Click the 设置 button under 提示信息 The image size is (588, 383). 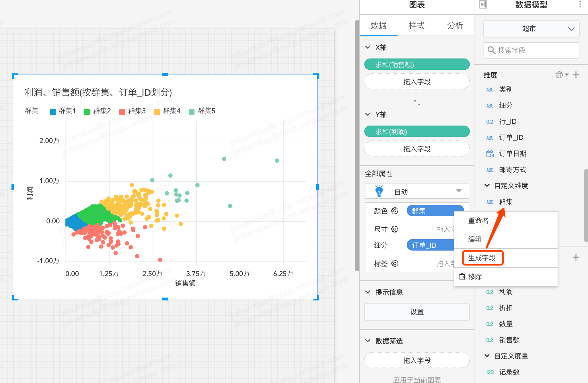point(417,312)
